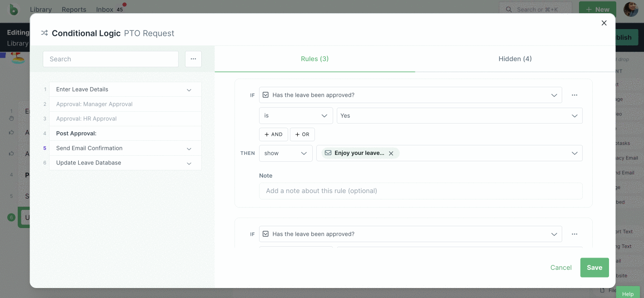This screenshot has width=644, height=298.
Task: Expand the Update Leave Database item
Action: [x=189, y=163]
